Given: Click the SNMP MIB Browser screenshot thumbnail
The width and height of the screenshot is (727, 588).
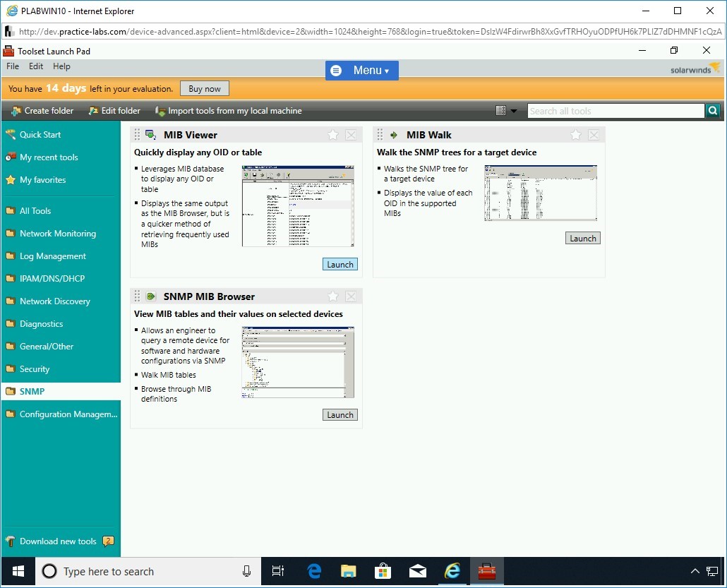Looking at the screenshot, I should (x=298, y=362).
